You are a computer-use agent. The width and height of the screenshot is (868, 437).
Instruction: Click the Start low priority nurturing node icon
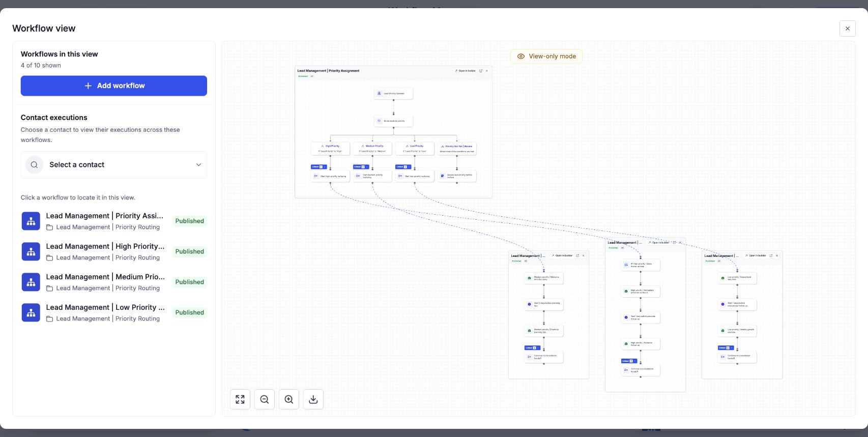tap(400, 177)
